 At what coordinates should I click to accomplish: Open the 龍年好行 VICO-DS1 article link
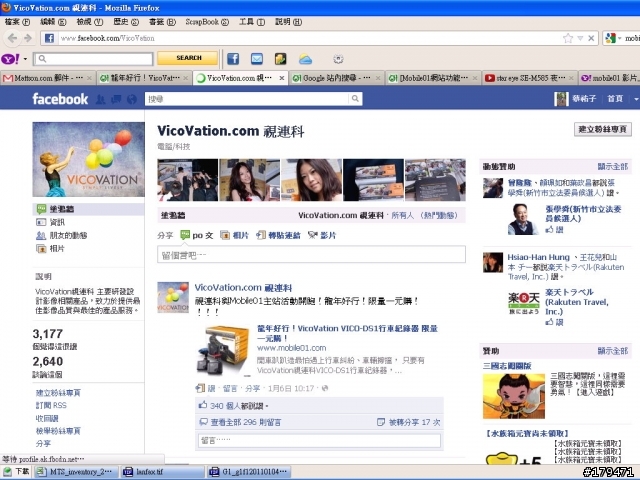pos(347,333)
